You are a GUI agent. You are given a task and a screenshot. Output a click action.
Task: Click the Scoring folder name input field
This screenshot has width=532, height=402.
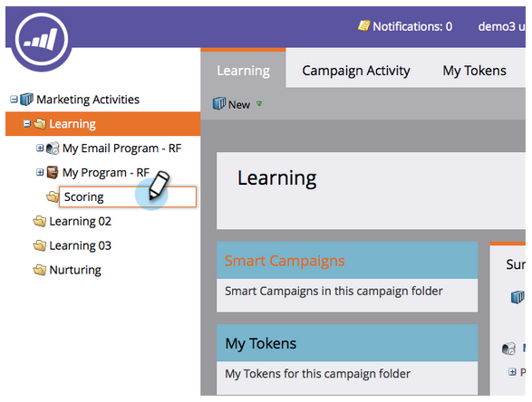click(x=128, y=196)
